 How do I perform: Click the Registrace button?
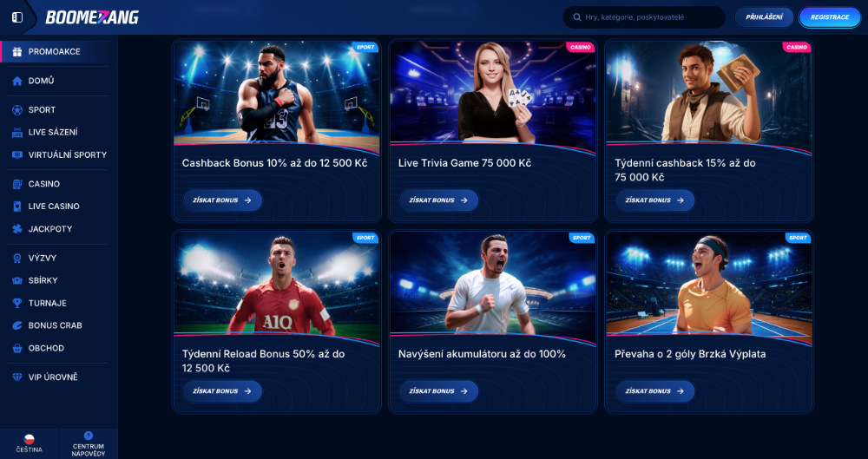pyautogui.click(x=829, y=17)
